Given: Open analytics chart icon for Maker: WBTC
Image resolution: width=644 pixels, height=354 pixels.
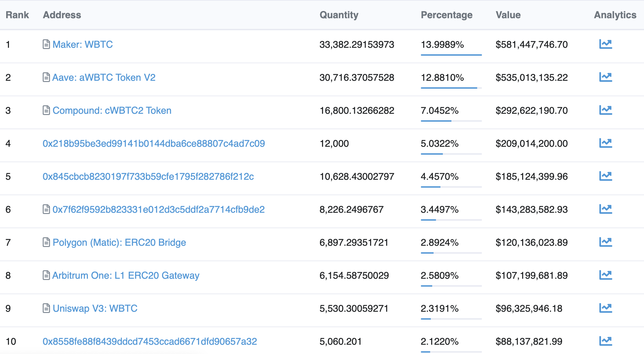Looking at the screenshot, I should pos(606,44).
